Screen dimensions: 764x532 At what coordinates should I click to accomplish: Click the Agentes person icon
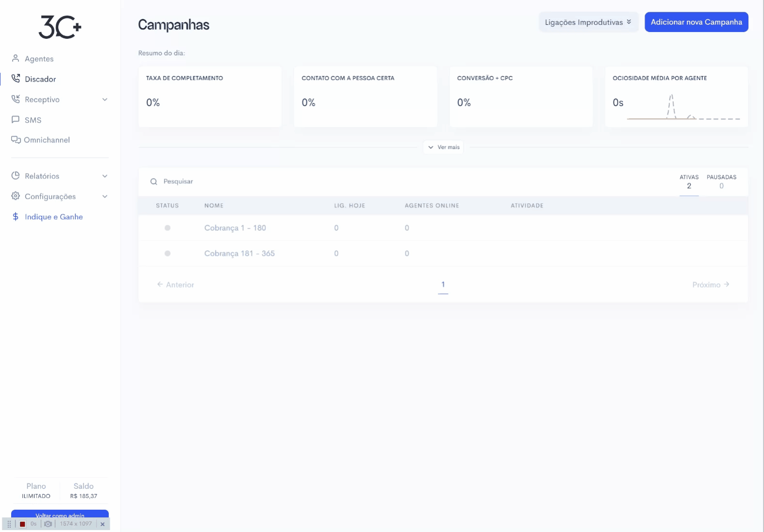(x=16, y=58)
